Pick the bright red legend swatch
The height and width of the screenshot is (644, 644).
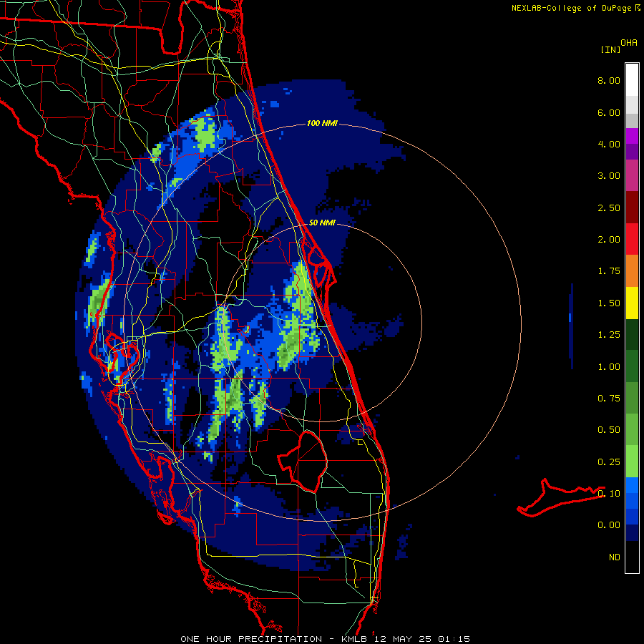(632, 240)
